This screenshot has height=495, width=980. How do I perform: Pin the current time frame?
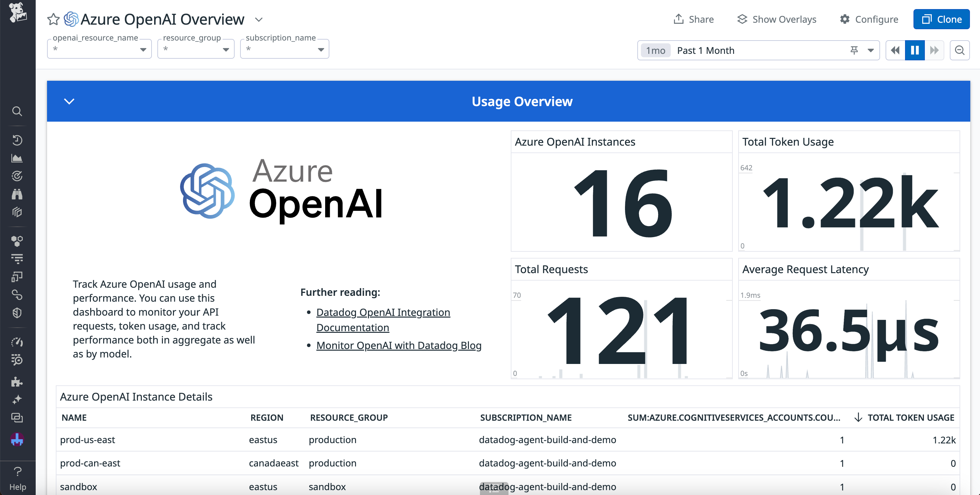coord(854,50)
